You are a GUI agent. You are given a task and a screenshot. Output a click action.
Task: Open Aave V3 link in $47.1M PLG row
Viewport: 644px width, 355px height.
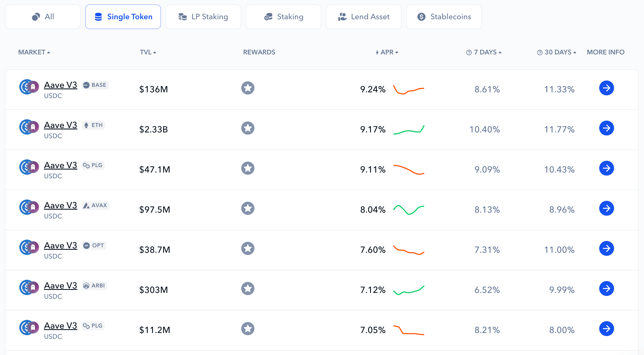(x=60, y=165)
